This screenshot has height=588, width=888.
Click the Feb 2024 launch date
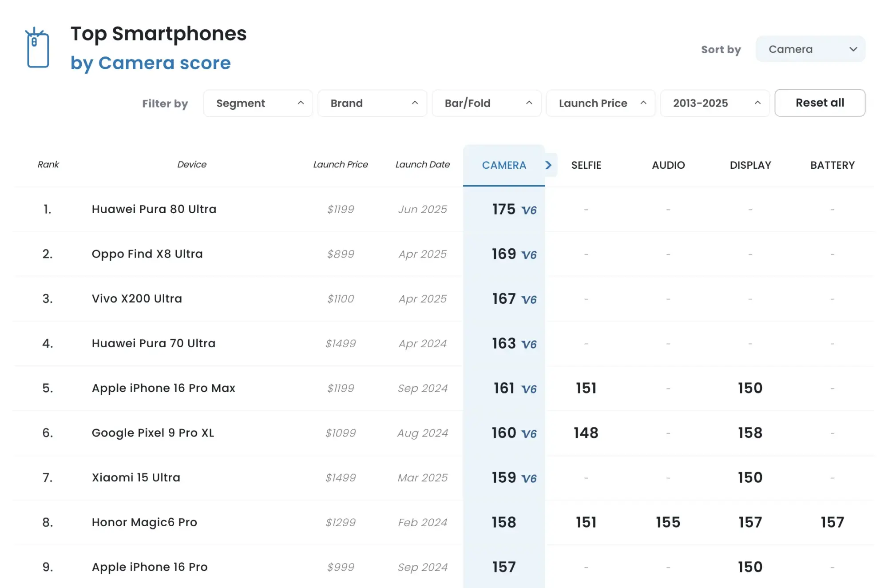[x=423, y=522]
